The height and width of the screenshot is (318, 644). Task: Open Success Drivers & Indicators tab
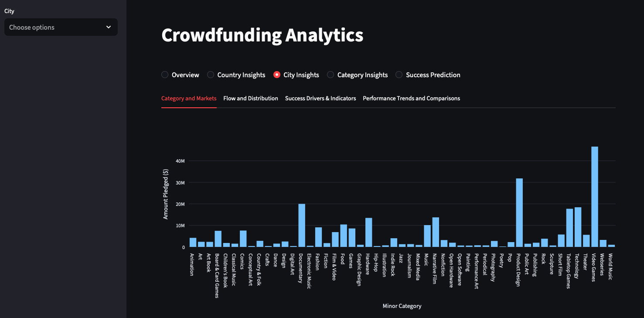coord(320,98)
